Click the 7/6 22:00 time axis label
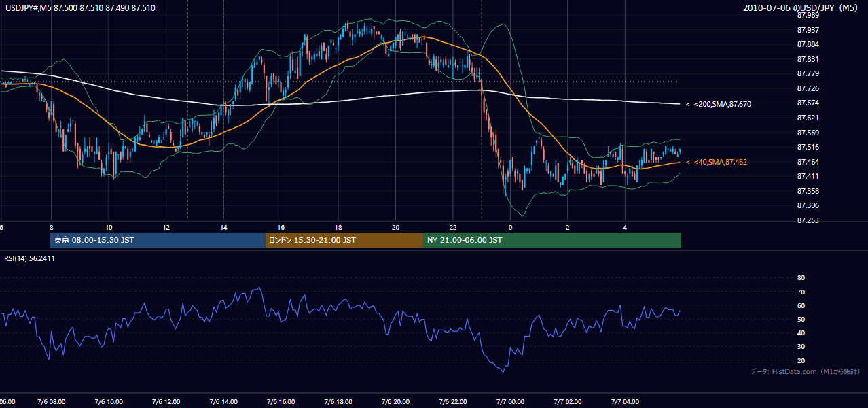The width and height of the screenshot is (868, 408). pyautogui.click(x=453, y=402)
